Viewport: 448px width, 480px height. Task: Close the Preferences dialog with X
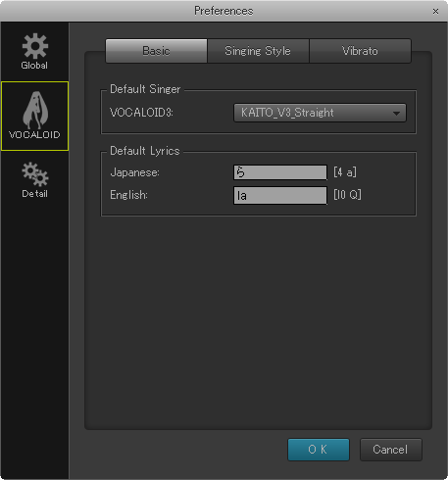435,12
